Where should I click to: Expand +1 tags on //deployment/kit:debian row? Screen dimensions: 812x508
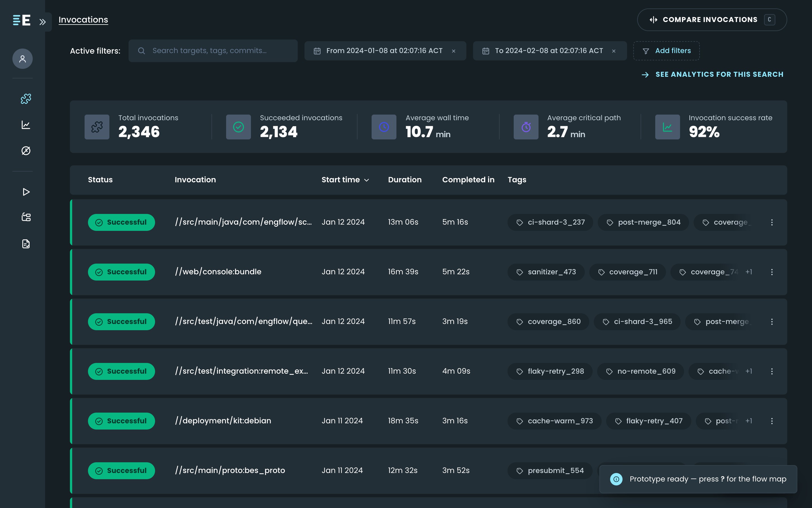749,421
